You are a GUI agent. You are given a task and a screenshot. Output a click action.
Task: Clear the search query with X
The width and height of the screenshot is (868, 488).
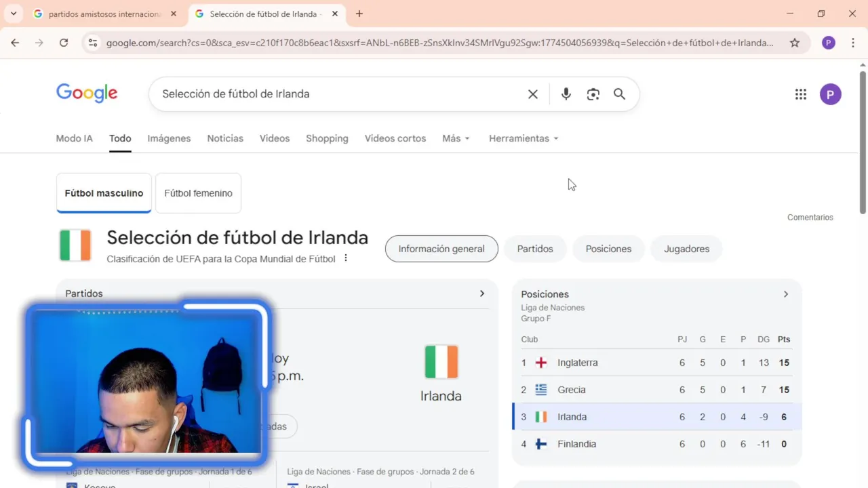tap(533, 94)
